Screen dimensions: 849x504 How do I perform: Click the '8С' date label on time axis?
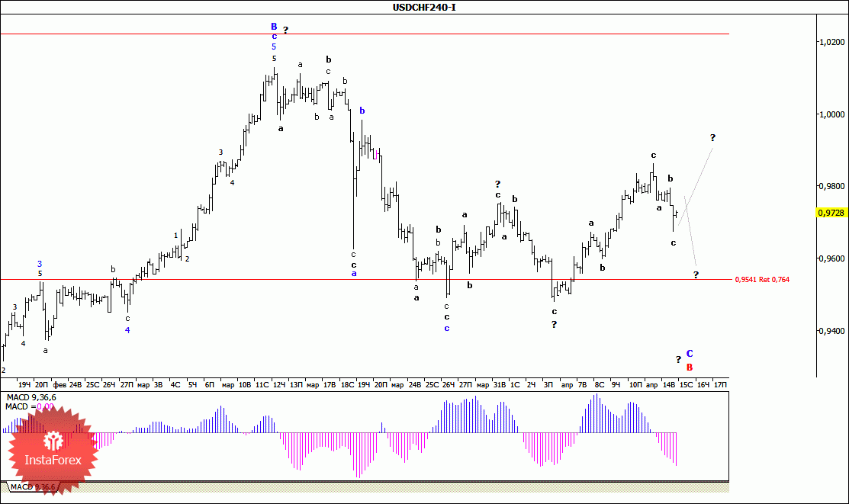[600, 385]
